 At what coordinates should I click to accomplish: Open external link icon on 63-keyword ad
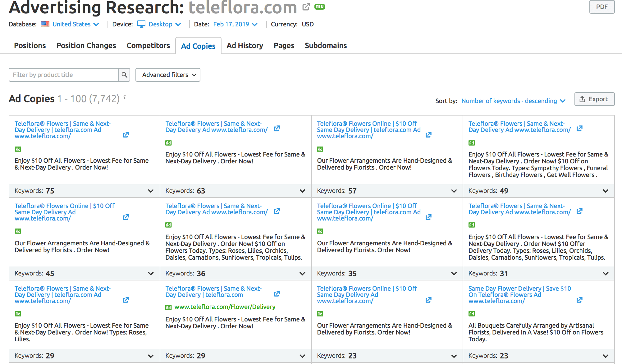pyautogui.click(x=277, y=128)
